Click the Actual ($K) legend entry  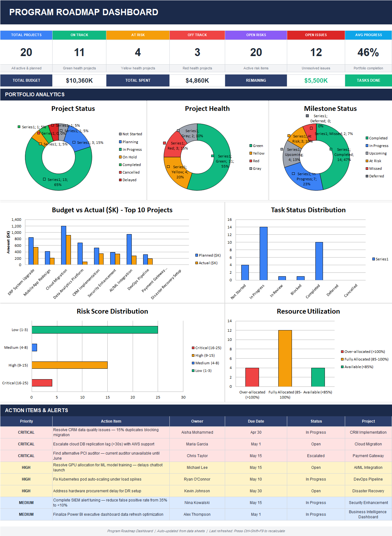click(206, 263)
